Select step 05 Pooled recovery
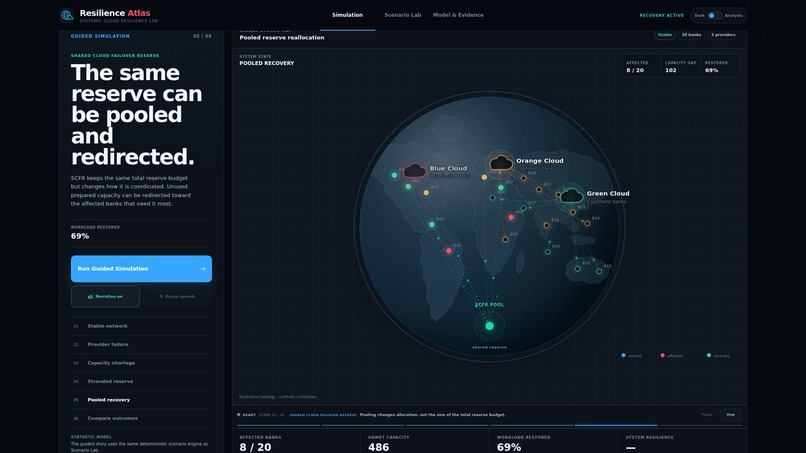The width and height of the screenshot is (806, 453). point(141,400)
